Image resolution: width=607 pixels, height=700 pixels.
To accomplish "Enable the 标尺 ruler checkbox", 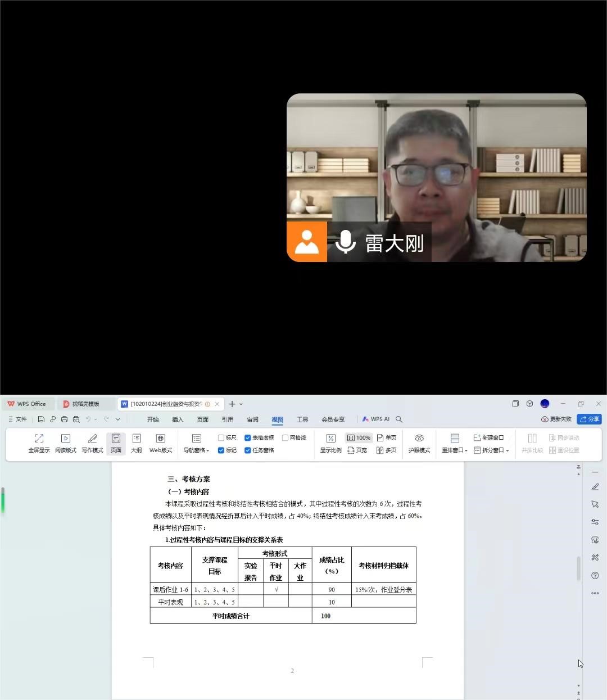I will coord(221,438).
